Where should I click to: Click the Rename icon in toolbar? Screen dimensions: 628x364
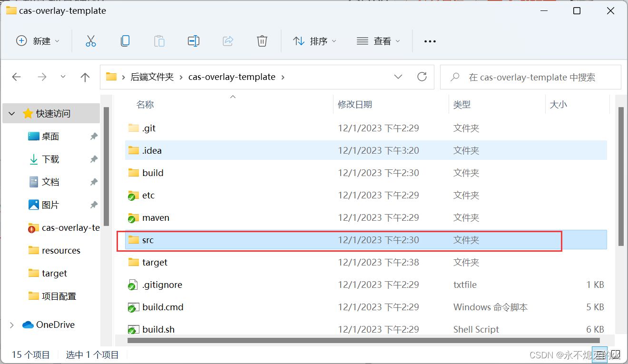pos(193,41)
